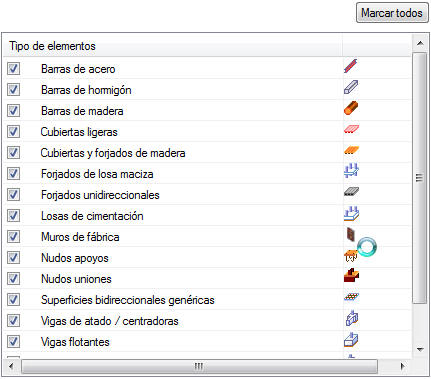
Task: Click the Losas de cimentación icon
Action: click(x=351, y=214)
